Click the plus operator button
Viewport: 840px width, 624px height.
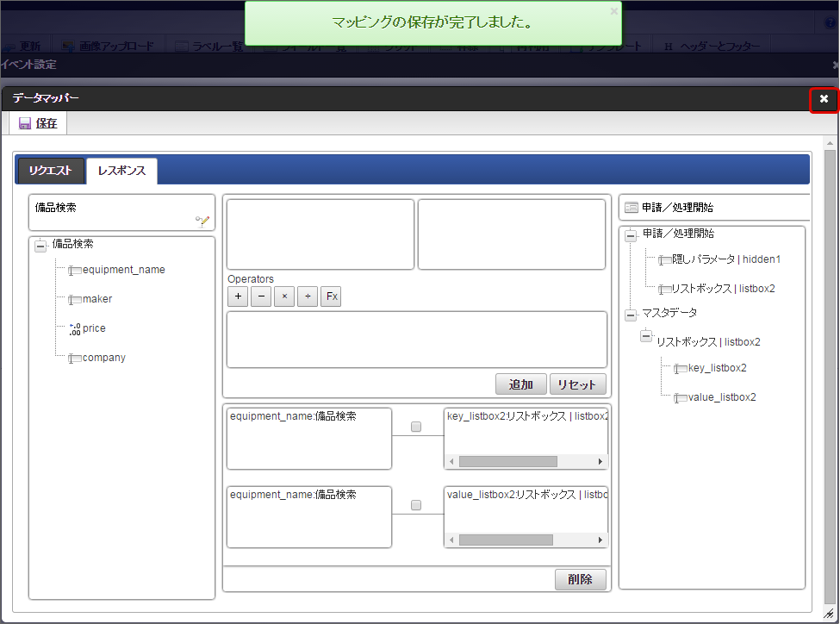click(238, 296)
